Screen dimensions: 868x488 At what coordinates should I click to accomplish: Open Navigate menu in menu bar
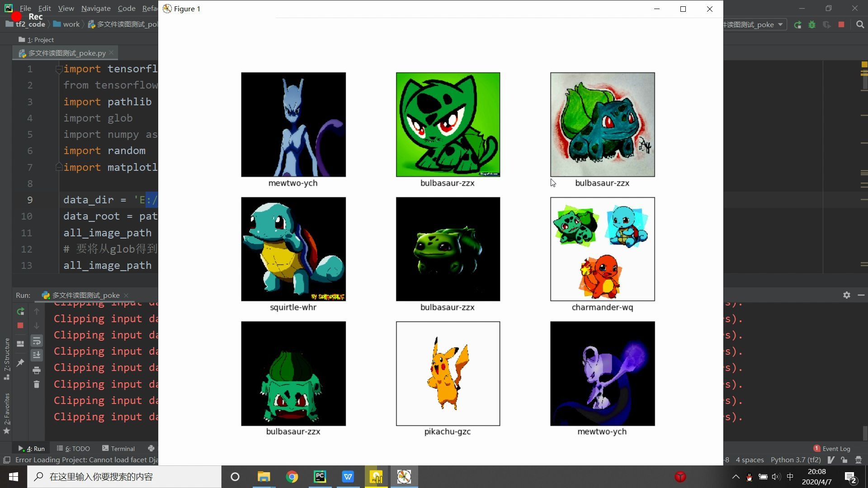point(95,8)
